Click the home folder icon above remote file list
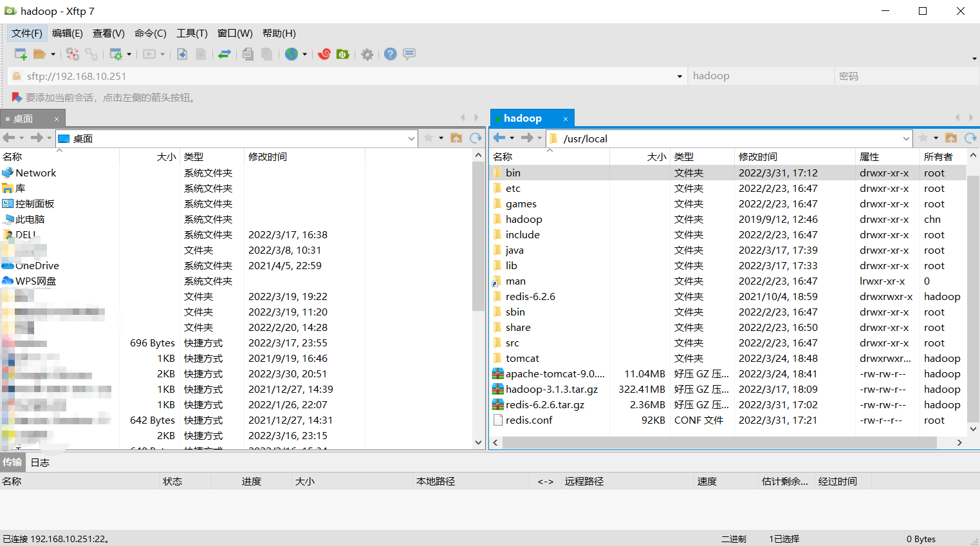This screenshot has width=980, height=546. pyautogui.click(x=951, y=138)
